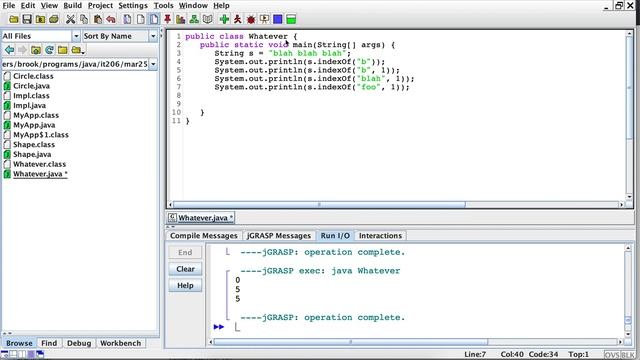Refresh the file browser listing
Viewport: 640px width, 360px height.
(49, 50)
